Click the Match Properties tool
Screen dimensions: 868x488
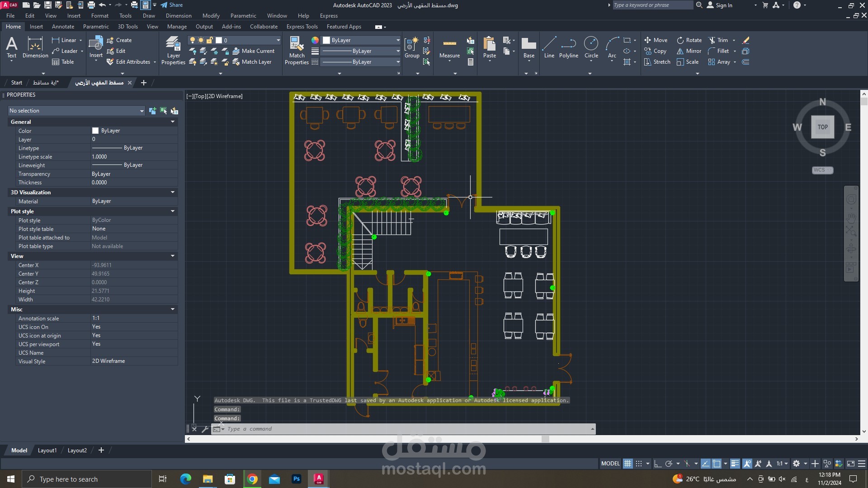tap(297, 51)
